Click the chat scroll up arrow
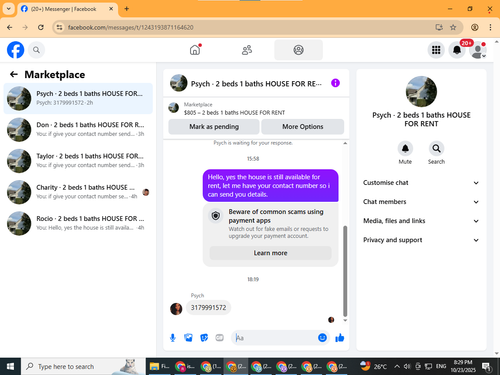 [x=345, y=143]
